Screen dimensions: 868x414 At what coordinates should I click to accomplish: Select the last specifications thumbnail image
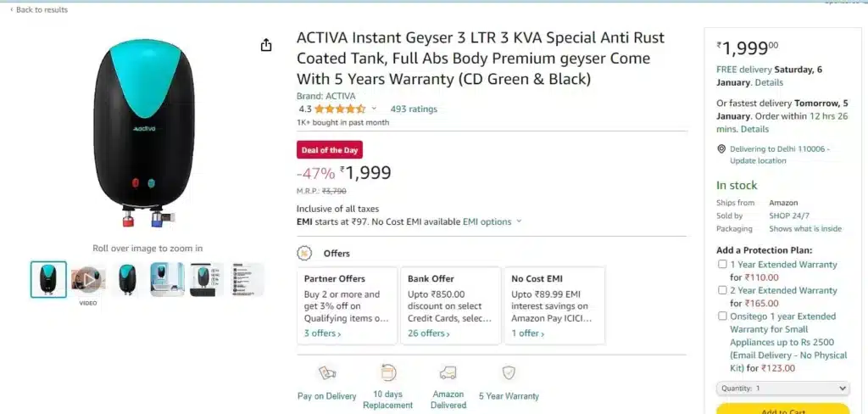(248, 279)
